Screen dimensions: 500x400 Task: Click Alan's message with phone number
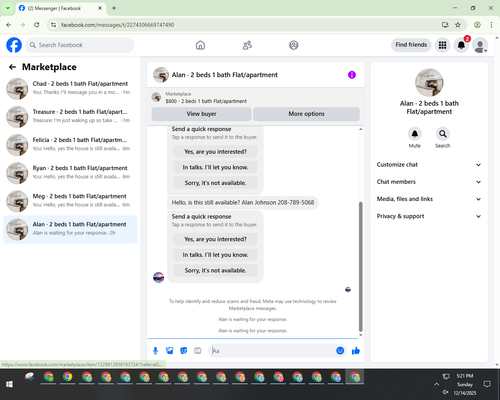click(243, 202)
